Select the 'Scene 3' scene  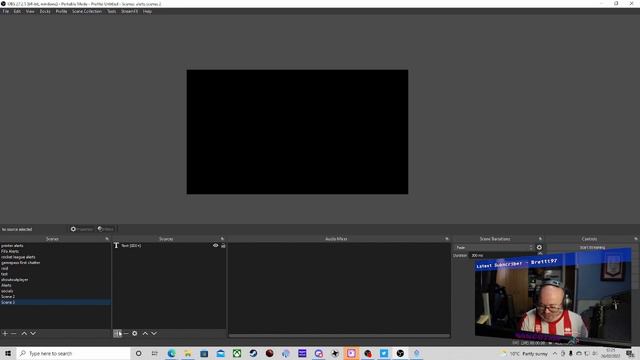(55, 302)
